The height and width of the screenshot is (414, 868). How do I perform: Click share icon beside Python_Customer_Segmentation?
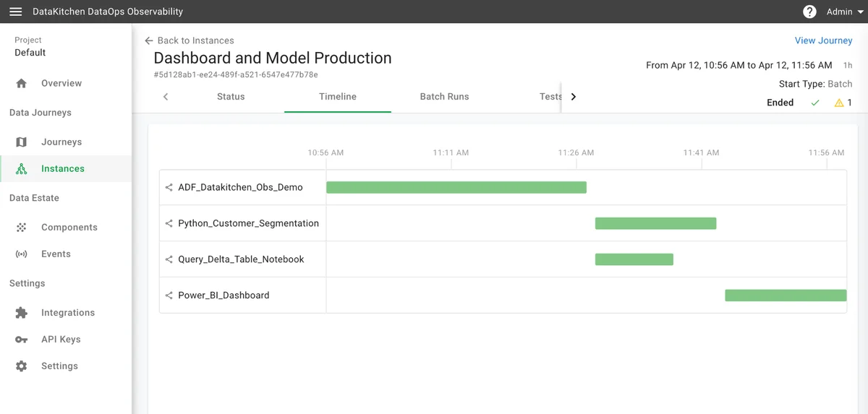(169, 223)
